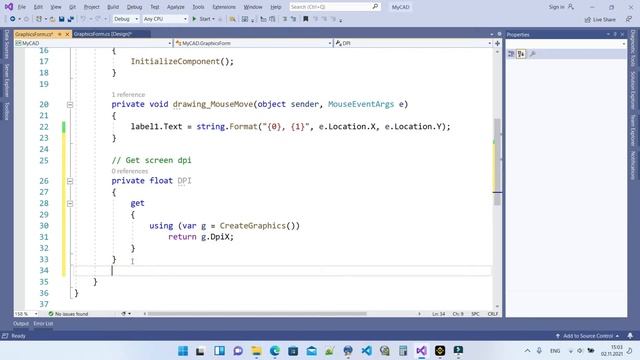
Task: Collapse the get accessor outline
Action: pos(70,203)
